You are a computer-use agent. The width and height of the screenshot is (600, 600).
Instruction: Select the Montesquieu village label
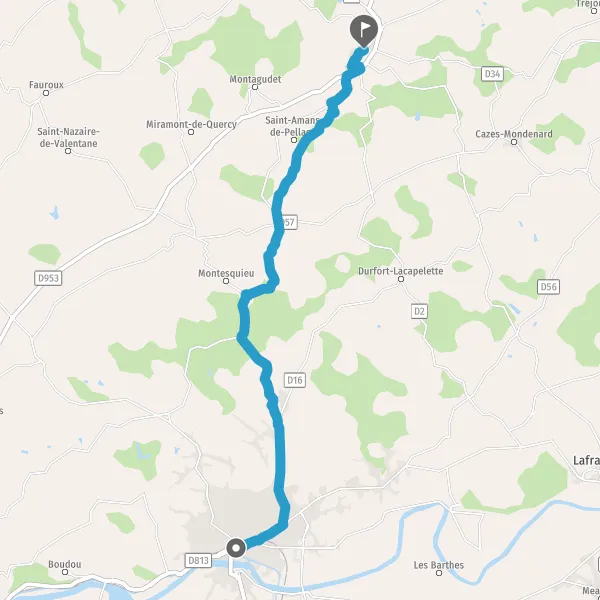(x=226, y=273)
